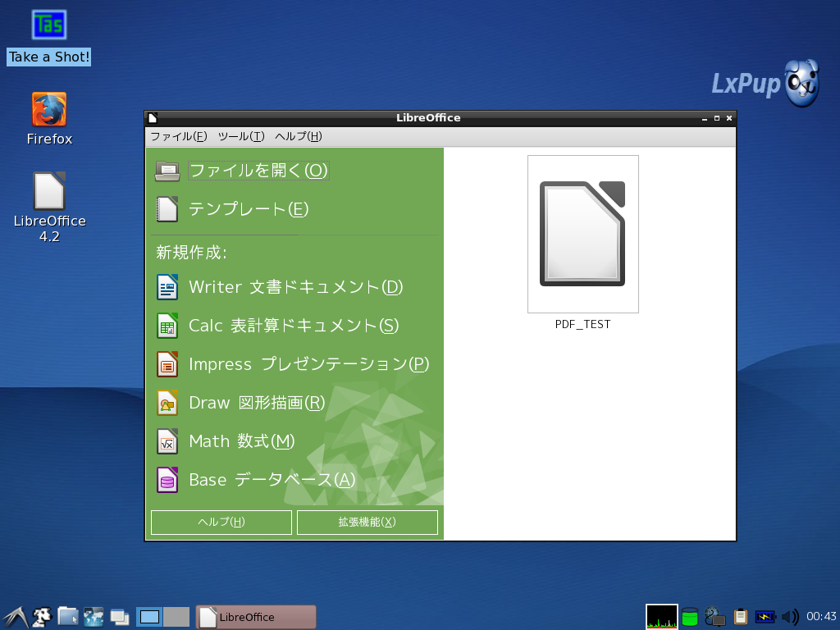
Task: Click the ヘルプ(H) button at the bottom
Action: pos(221,523)
